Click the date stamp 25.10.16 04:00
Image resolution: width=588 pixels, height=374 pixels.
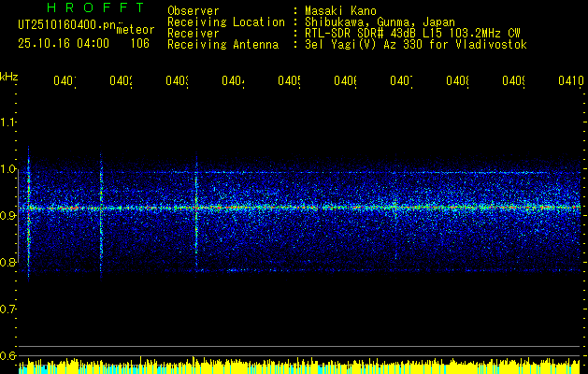pyautogui.click(x=64, y=44)
